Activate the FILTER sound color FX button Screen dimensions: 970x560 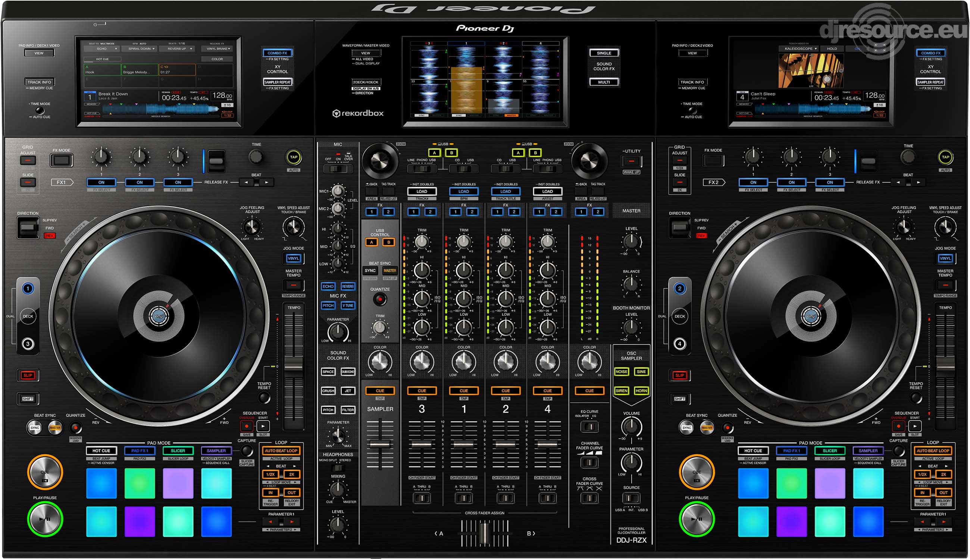tap(348, 410)
